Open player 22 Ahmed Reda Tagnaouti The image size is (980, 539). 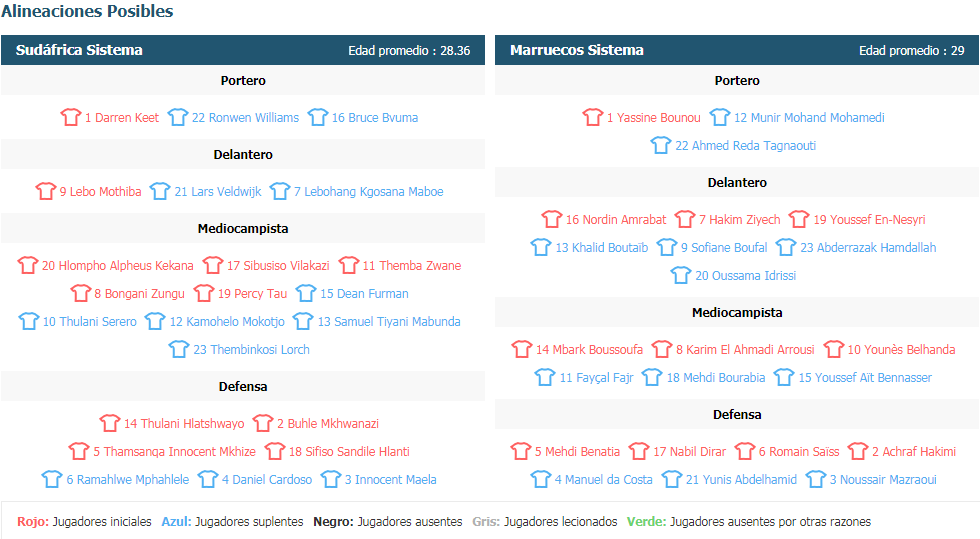(x=746, y=146)
